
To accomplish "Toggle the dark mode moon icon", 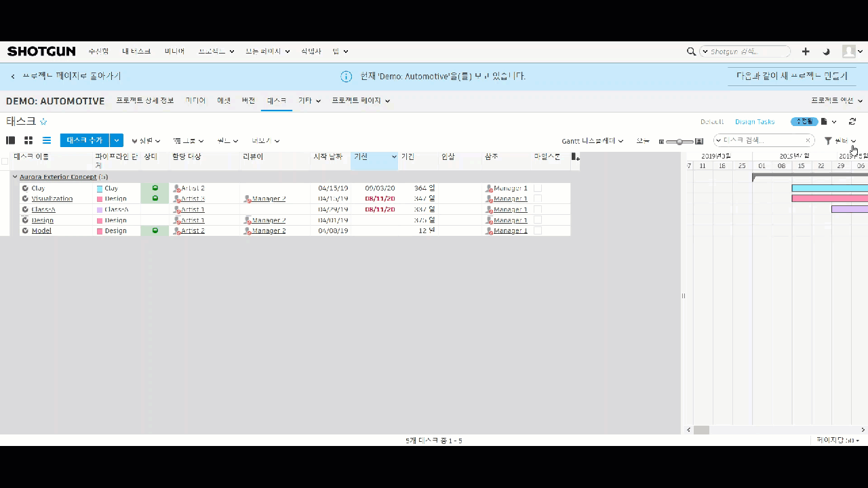I will click(826, 52).
